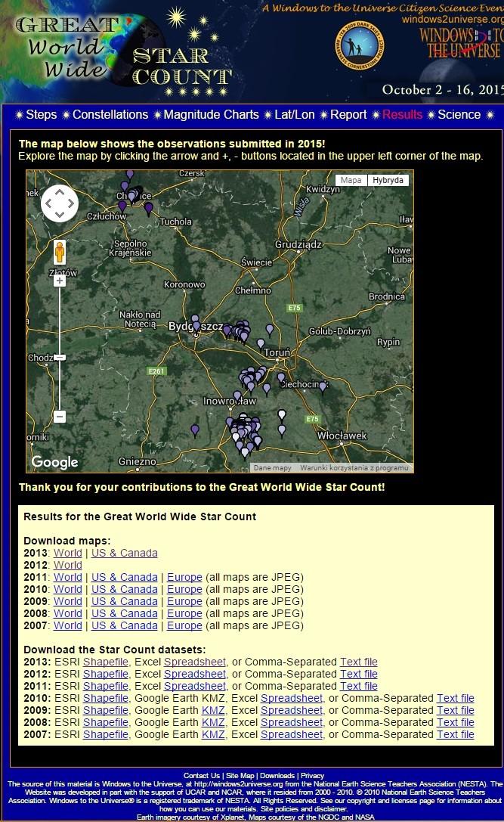Download the 2009 Google Earth KMZ file
The image size is (504, 822).
pyautogui.click(x=213, y=710)
